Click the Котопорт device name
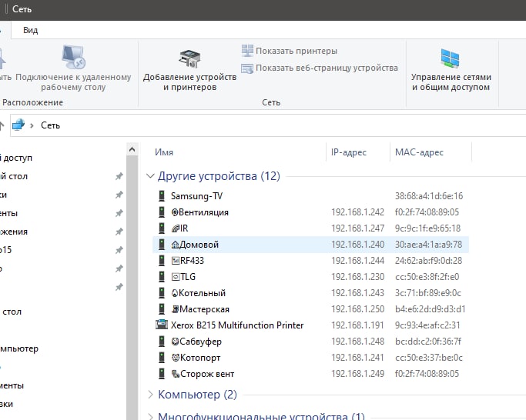Viewport: 526px width, 420px height. (200, 358)
